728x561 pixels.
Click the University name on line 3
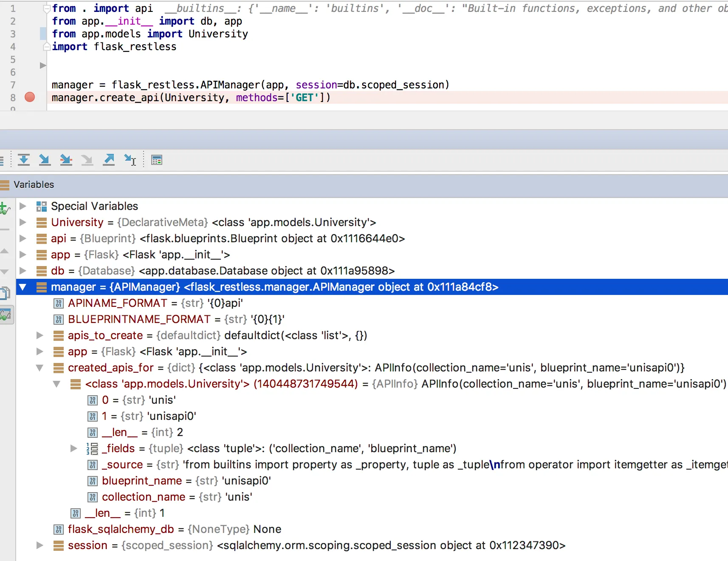point(218,34)
